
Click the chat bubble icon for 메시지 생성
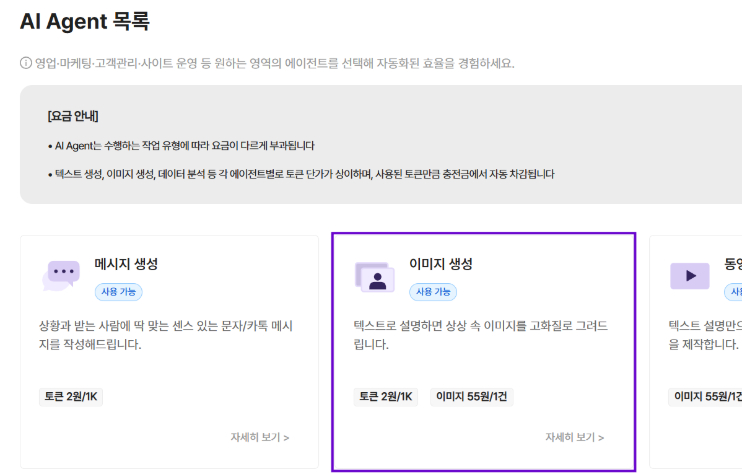tap(61, 275)
